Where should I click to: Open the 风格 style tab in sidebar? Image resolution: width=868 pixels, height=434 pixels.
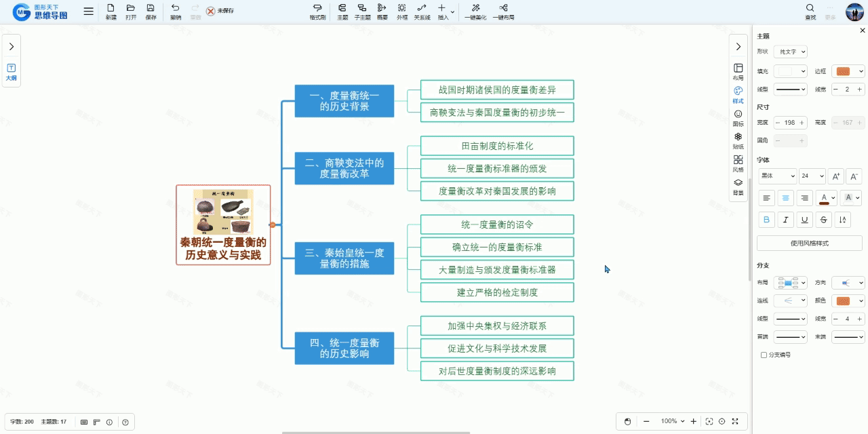(738, 163)
